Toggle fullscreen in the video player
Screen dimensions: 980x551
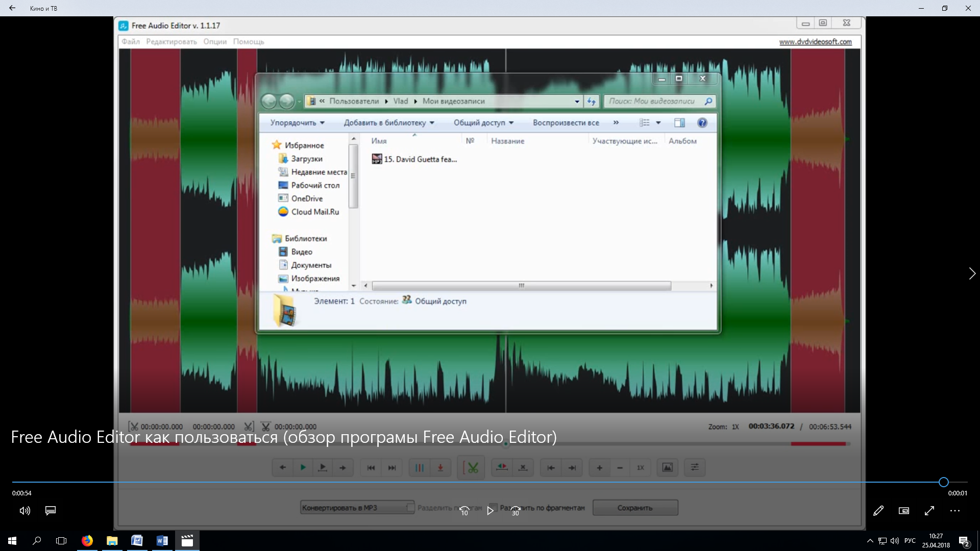[x=929, y=511]
